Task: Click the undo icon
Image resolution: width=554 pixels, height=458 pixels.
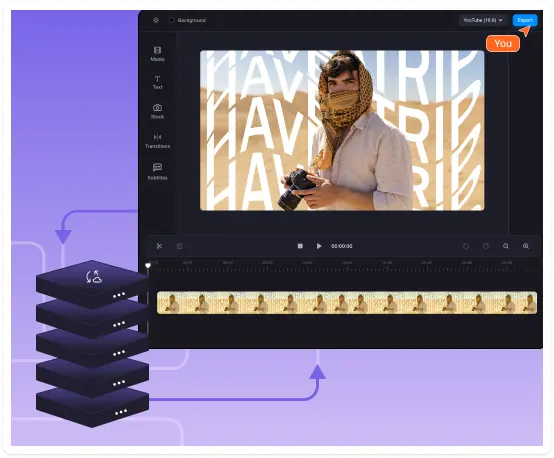Action: pyautogui.click(x=466, y=246)
